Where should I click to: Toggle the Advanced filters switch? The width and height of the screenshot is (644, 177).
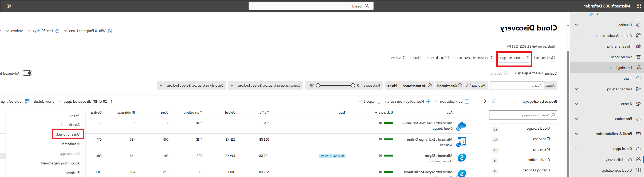click(27, 73)
